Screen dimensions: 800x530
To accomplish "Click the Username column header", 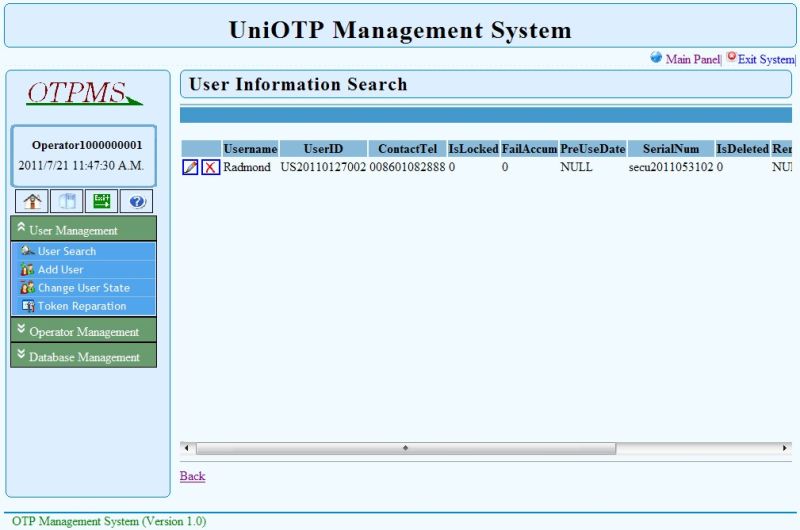I will (x=251, y=149).
